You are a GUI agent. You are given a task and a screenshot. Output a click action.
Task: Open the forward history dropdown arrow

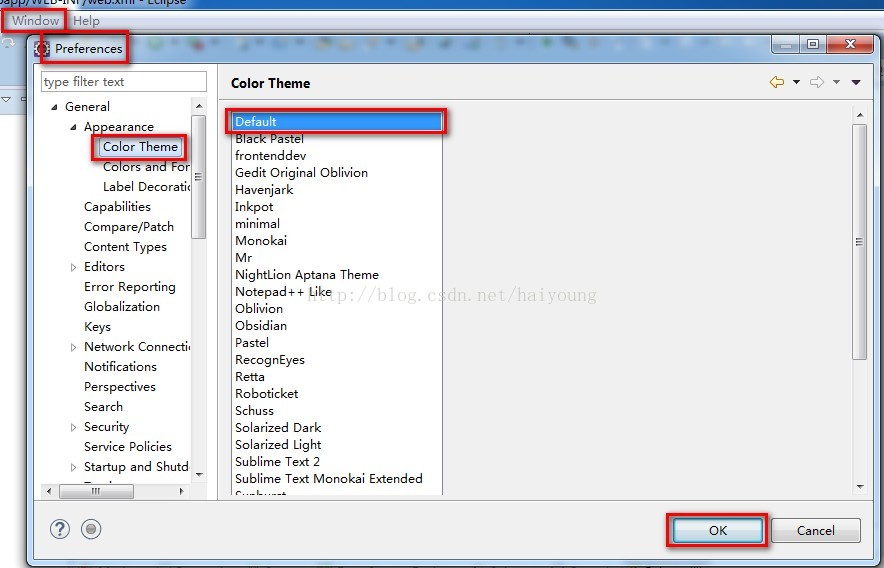click(837, 82)
